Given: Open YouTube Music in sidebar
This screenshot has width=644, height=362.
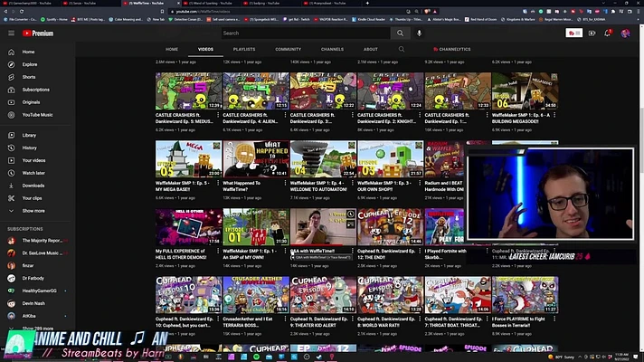Looking at the screenshot, I should tap(37, 115).
